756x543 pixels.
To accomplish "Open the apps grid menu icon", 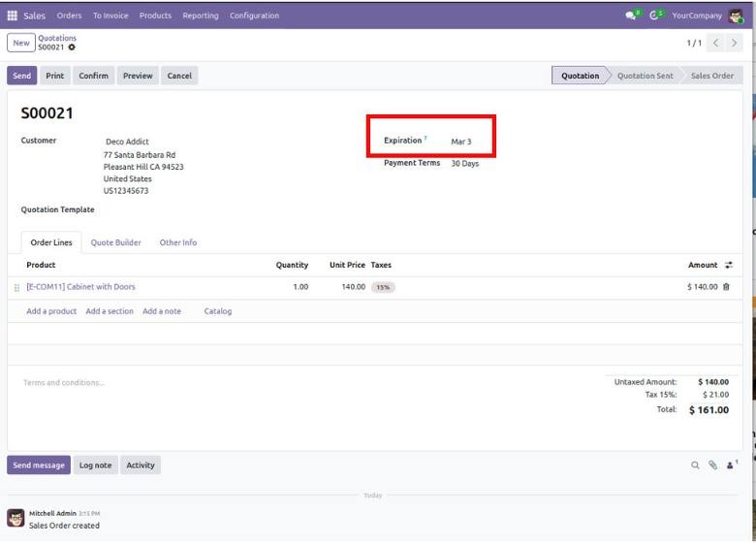I will [13, 16].
